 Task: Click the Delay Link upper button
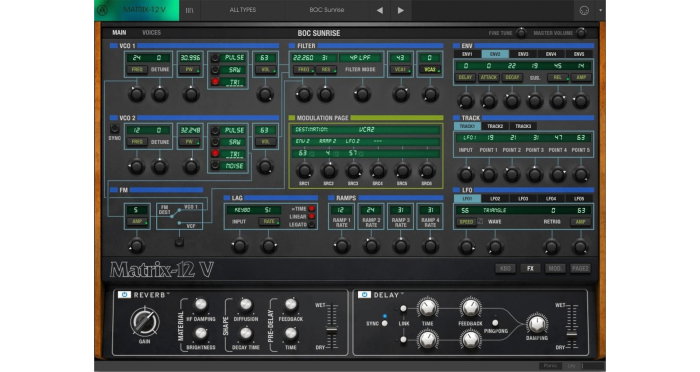click(x=403, y=309)
